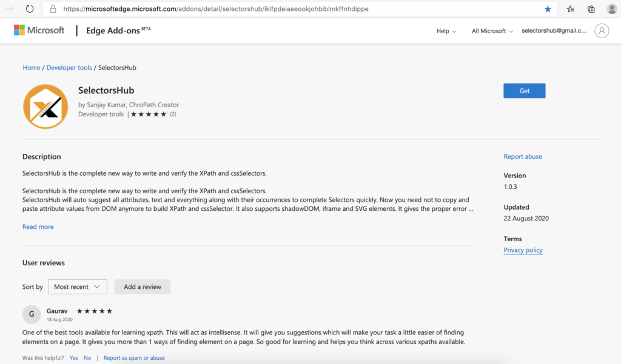Click the browser profile avatar icon
The width and height of the screenshot is (621, 364).
pyautogui.click(x=612, y=8)
